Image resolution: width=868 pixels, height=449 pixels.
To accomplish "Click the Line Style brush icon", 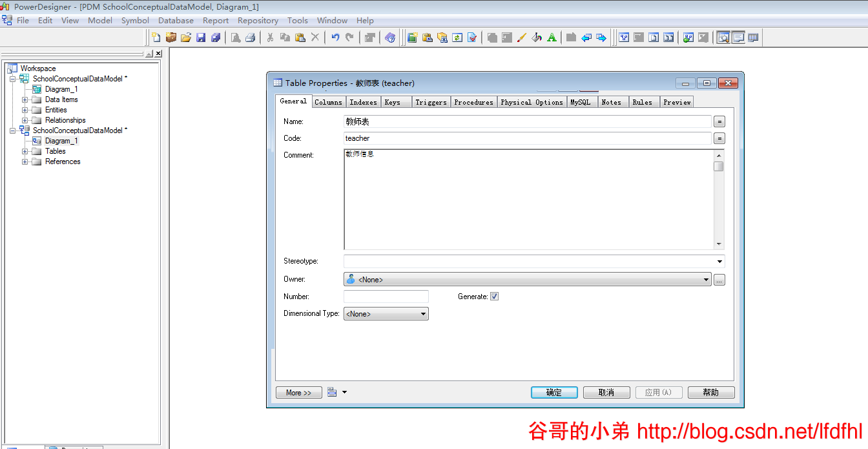I will pyautogui.click(x=522, y=37).
